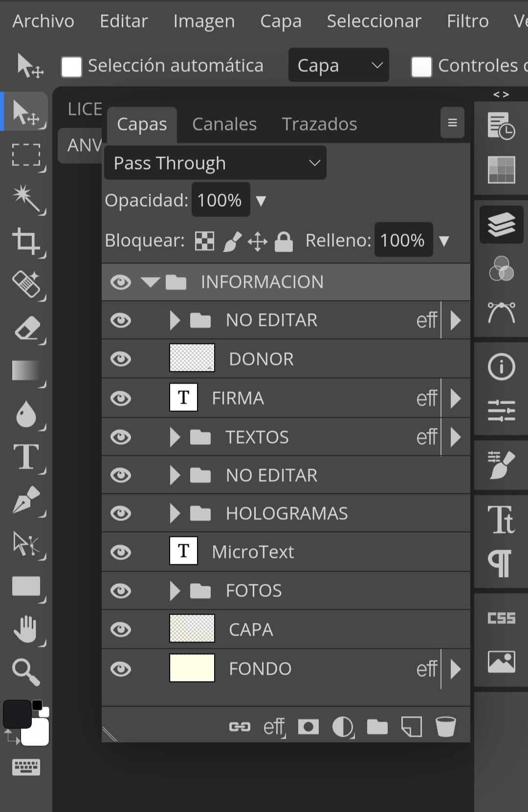Open the Channels three-circles panel icon

502,269
